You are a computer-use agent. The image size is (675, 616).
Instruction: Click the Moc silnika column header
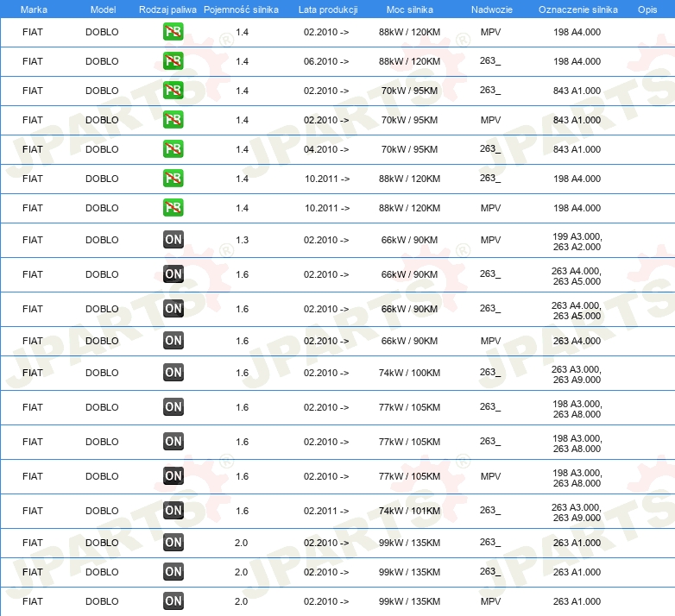coord(410,9)
